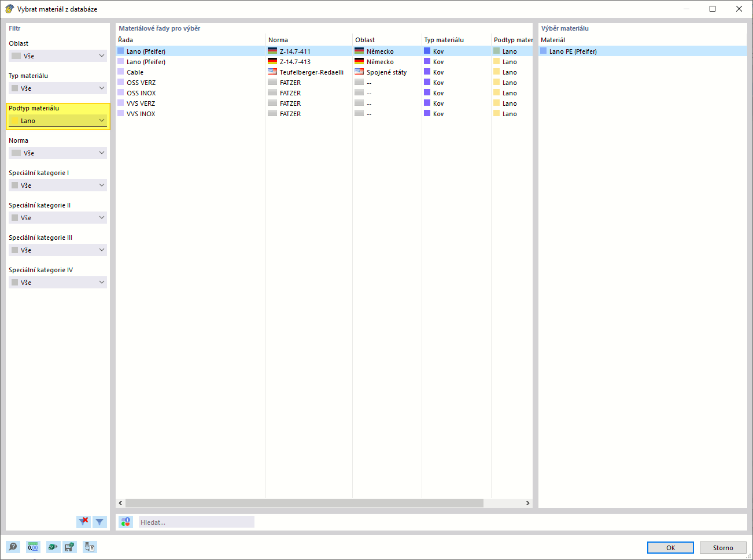Open Speciální kategorie III dropdown
Image resolution: width=753 pixels, height=560 pixels.
click(58, 250)
